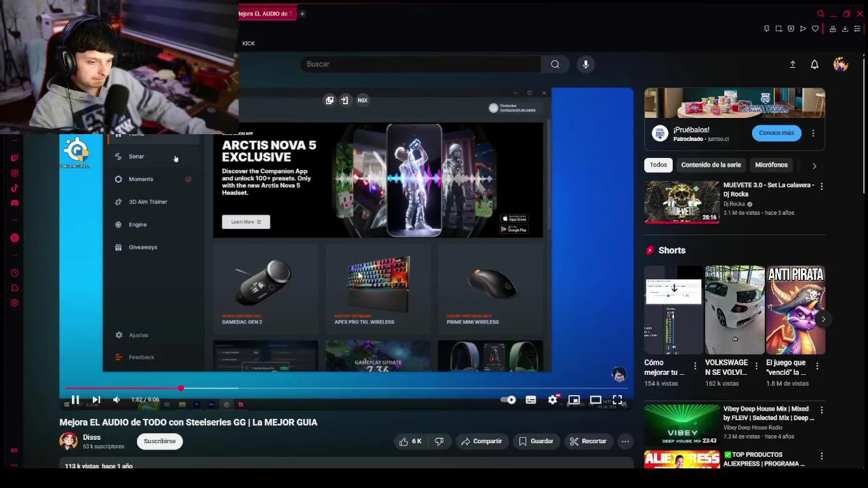Image resolution: width=868 pixels, height=488 pixels.
Task: Click the browser pinboard pin icon
Action: (766, 28)
